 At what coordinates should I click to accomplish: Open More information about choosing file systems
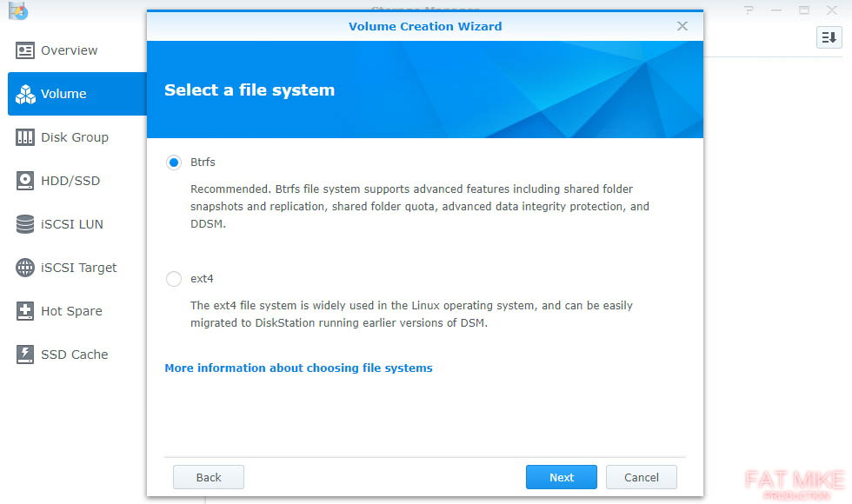[298, 368]
